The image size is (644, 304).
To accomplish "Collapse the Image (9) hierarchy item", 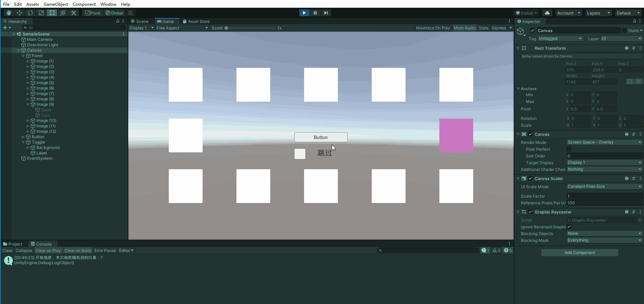I will pos(28,104).
